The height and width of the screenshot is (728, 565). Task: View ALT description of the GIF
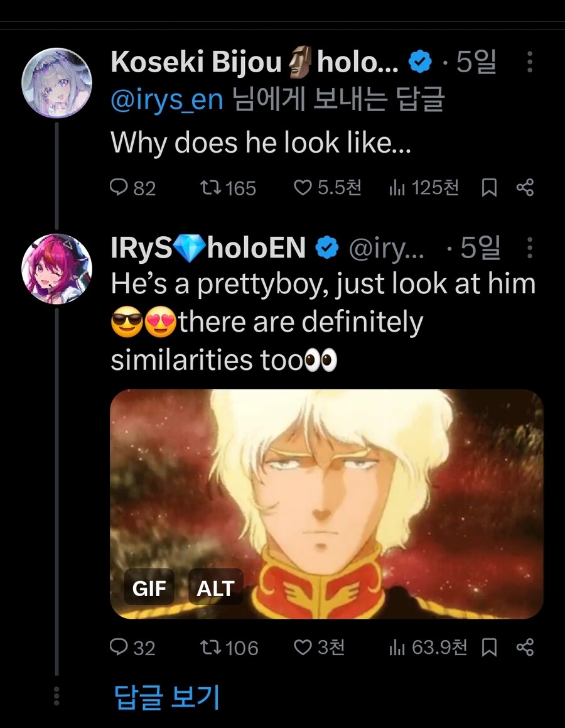pos(216,588)
